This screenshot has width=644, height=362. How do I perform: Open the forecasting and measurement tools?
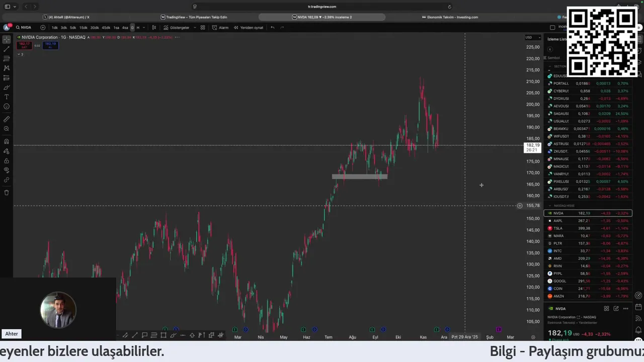7,77
